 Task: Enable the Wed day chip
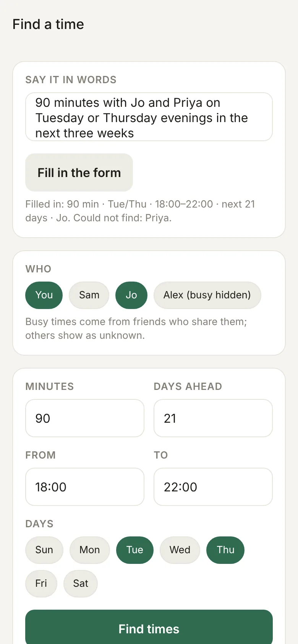(180, 550)
